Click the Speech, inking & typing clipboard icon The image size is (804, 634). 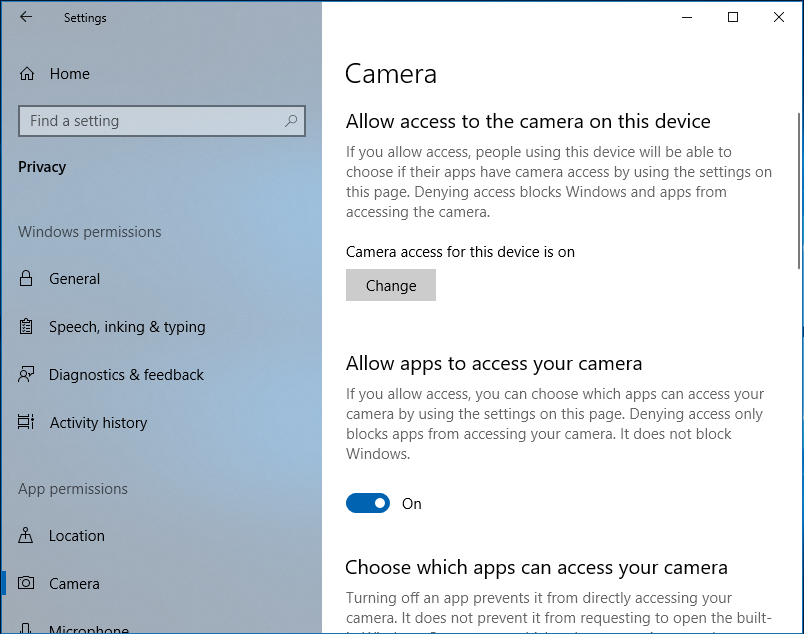point(26,327)
